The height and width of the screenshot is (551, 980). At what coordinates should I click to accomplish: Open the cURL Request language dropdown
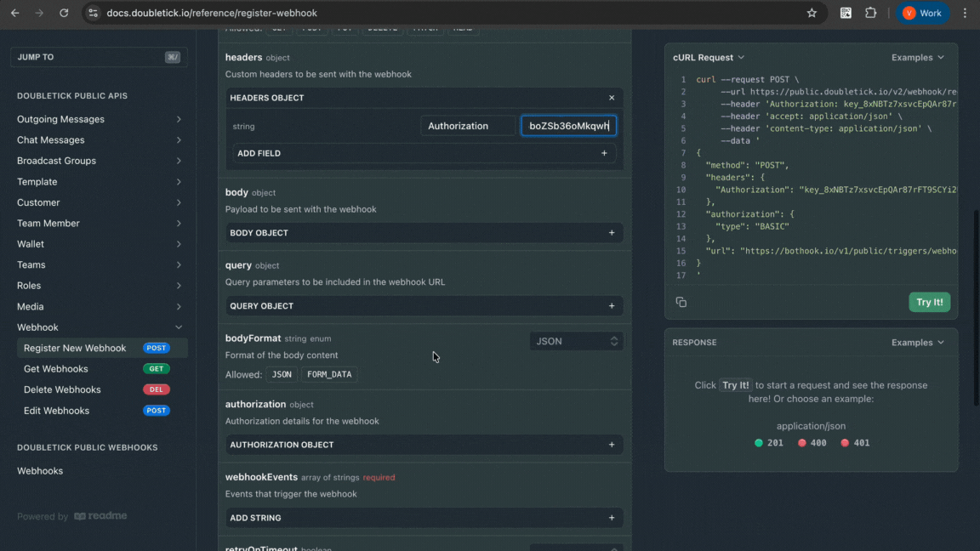coord(709,58)
